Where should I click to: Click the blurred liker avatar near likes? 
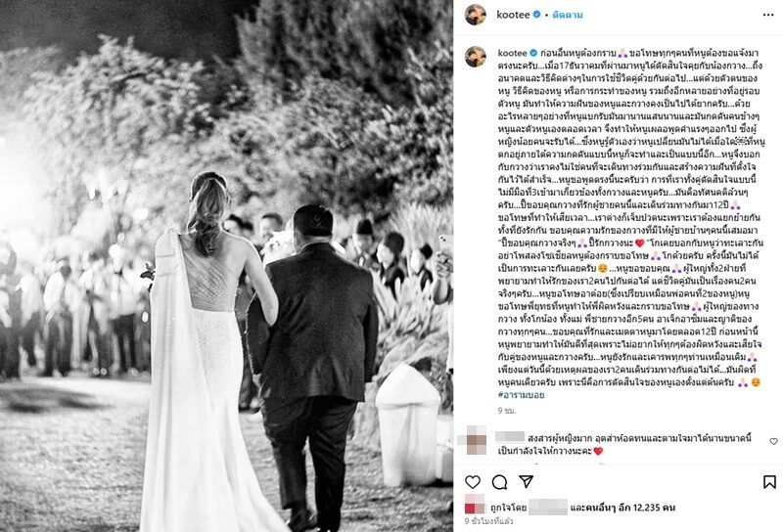click(x=475, y=504)
